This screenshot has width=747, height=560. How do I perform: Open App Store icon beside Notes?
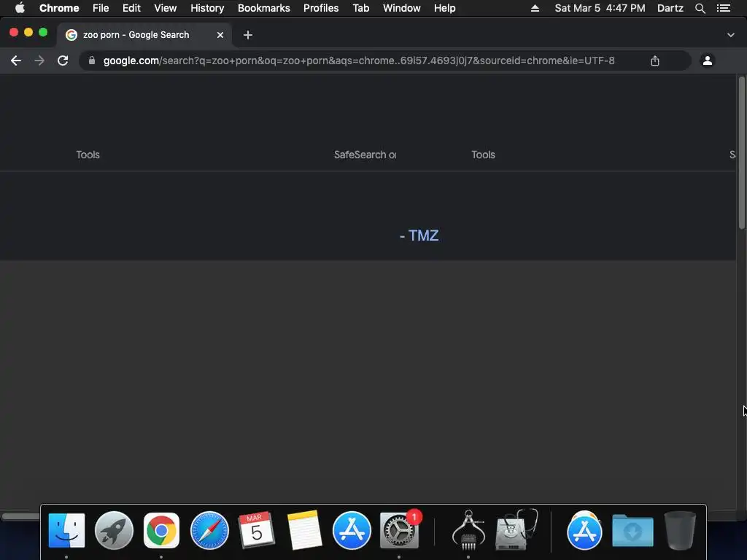352,530
